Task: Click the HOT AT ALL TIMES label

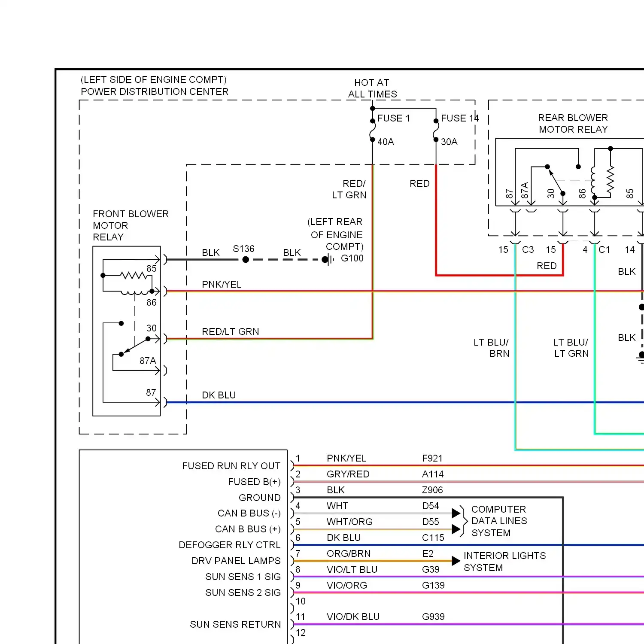Action: [x=372, y=88]
